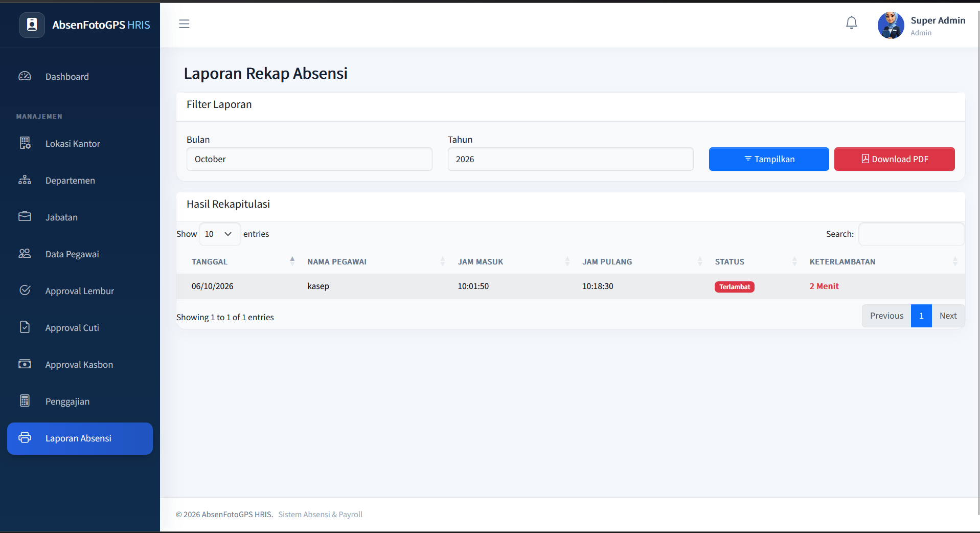Go to Lokasi Kantor page
This screenshot has width=980, height=533.
click(x=80, y=144)
